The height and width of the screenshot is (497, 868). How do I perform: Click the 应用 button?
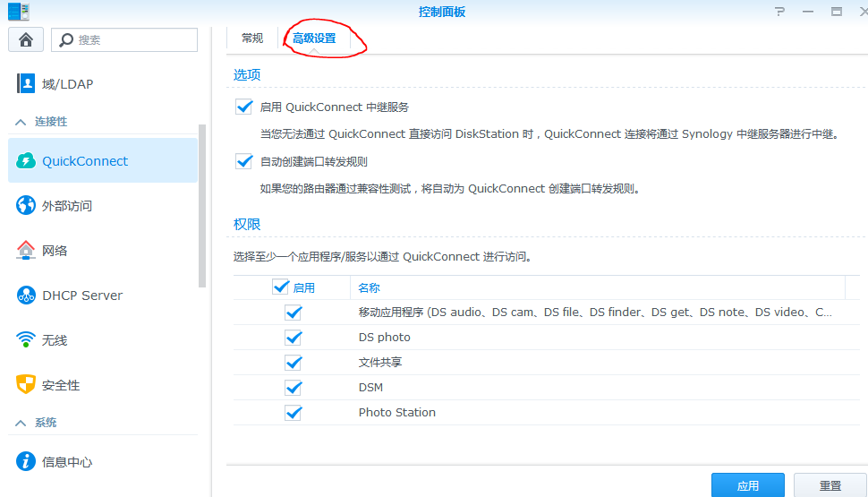pos(748,485)
